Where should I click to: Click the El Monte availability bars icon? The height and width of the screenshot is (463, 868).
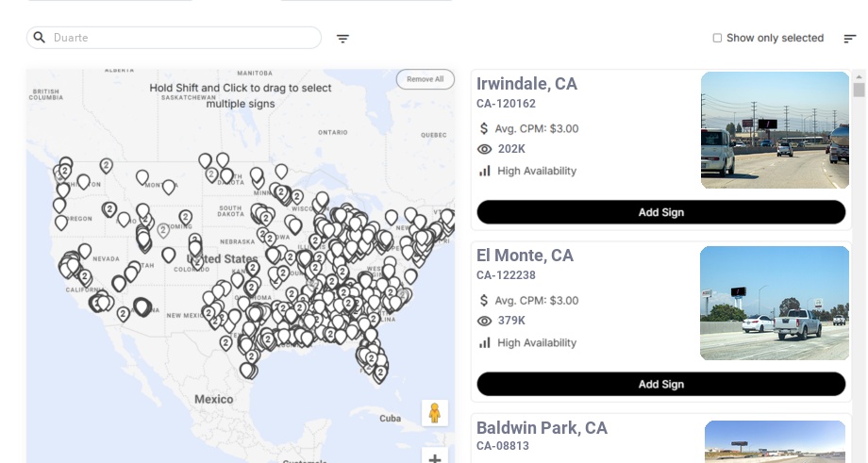pos(485,342)
